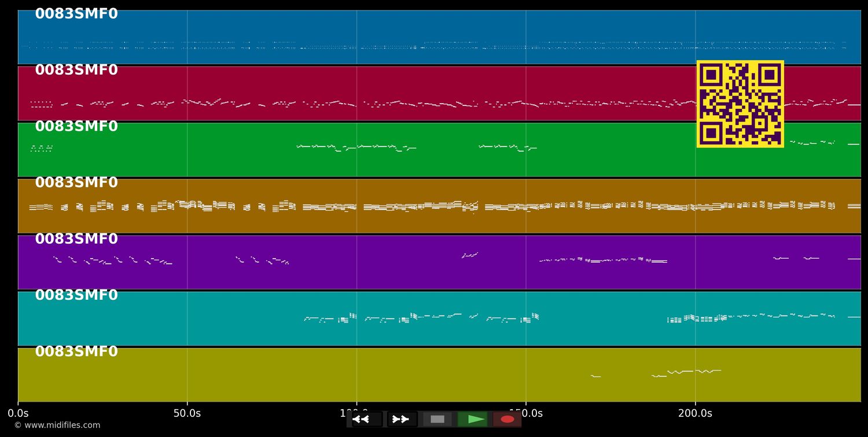Click the grey Stop playback button

click(437, 419)
